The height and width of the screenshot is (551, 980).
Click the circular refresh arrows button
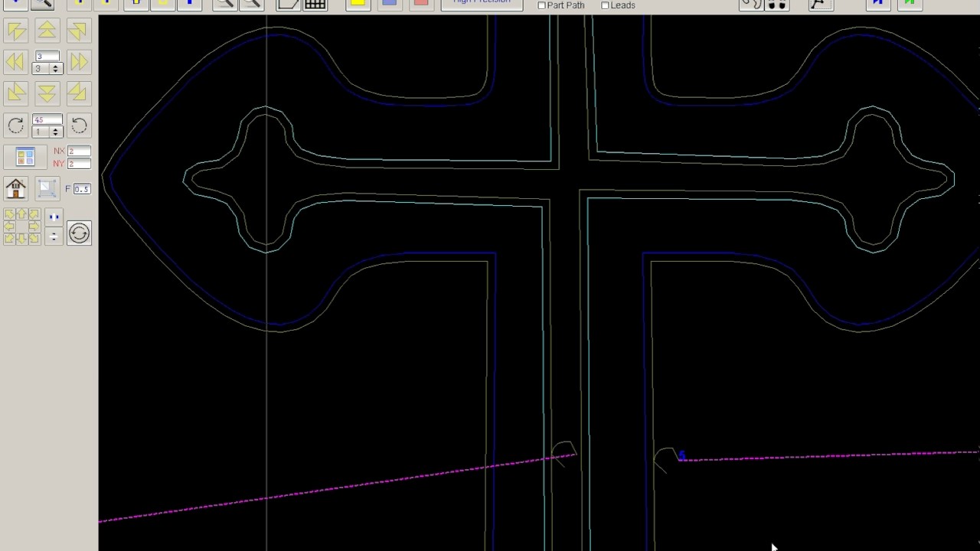pos(79,233)
